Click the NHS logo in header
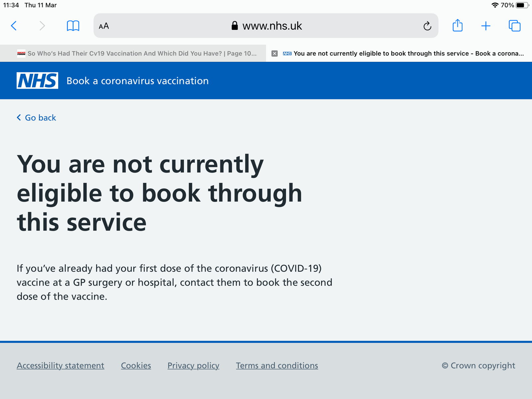The height and width of the screenshot is (399, 532). (x=37, y=80)
